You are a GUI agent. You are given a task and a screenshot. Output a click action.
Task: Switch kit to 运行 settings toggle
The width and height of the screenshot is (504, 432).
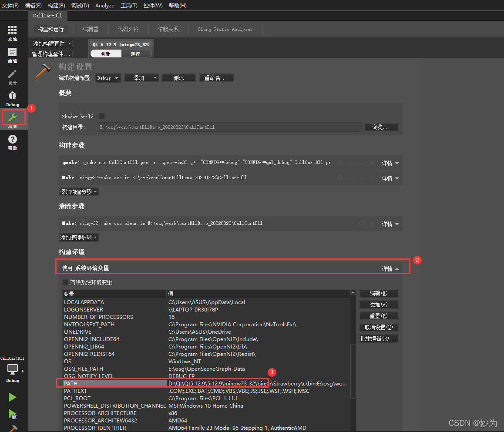coord(136,54)
